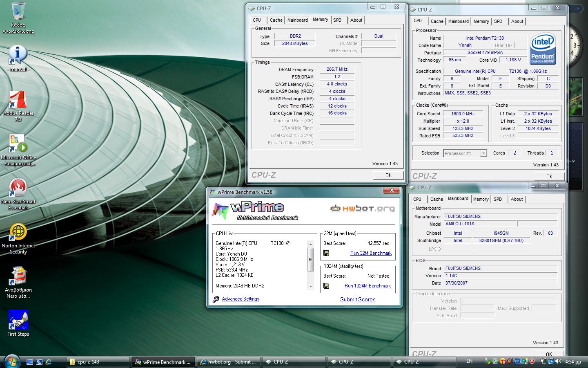This screenshot has height=368, width=588.
Task: Click Show Desktop in Quick Launch
Action: coord(30,362)
